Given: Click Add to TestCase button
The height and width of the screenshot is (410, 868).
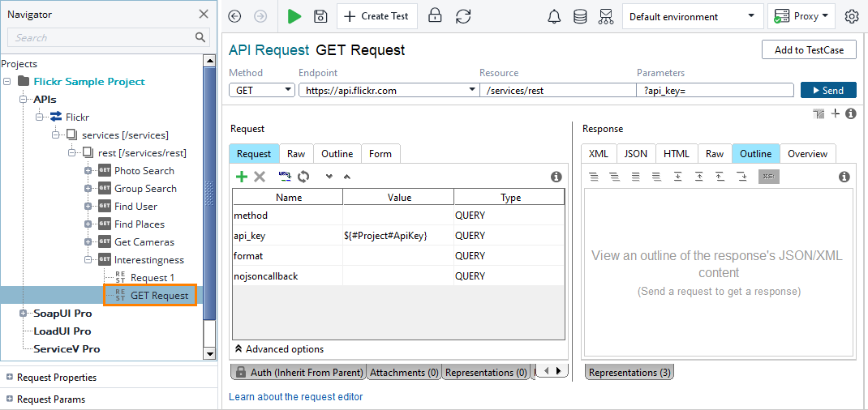Looking at the screenshot, I should click(x=809, y=49).
